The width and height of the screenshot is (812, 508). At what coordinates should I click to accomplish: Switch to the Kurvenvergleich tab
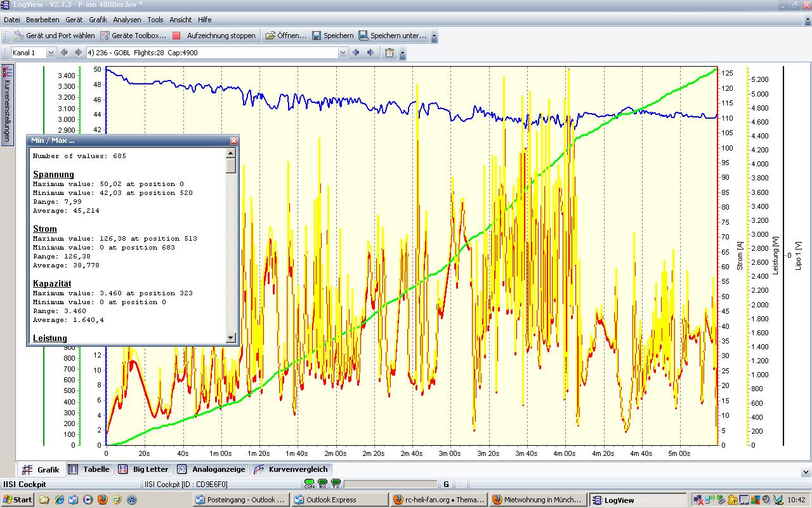pyautogui.click(x=292, y=469)
